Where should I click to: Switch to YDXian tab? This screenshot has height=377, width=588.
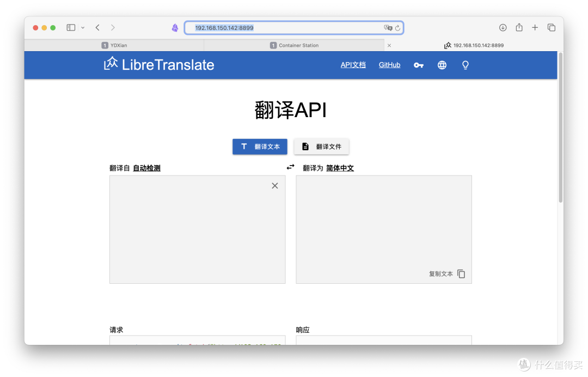click(114, 45)
